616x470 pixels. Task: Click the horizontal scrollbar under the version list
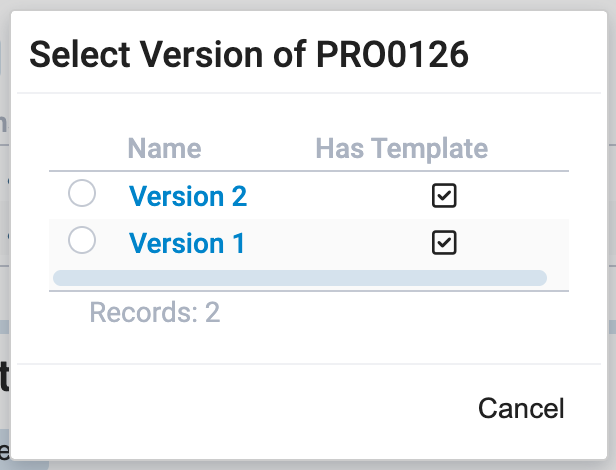point(300,278)
